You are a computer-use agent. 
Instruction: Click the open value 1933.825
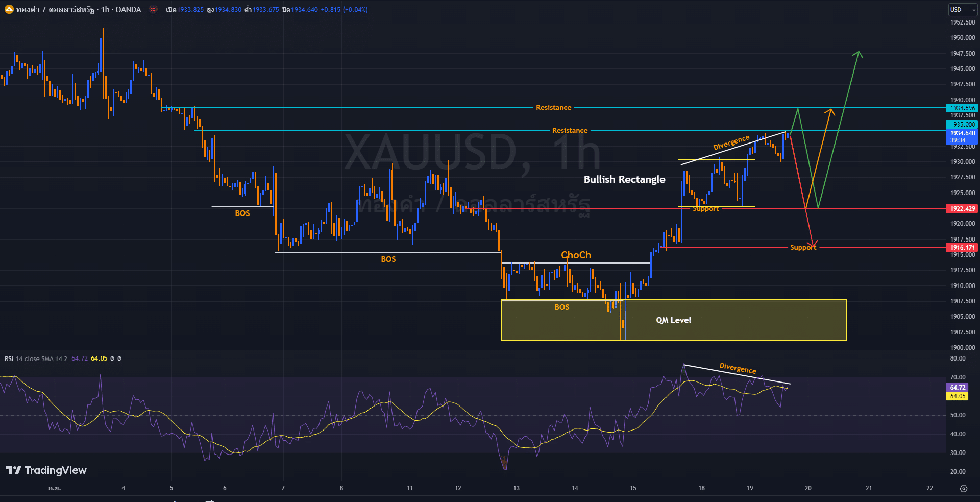[x=190, y=10]
